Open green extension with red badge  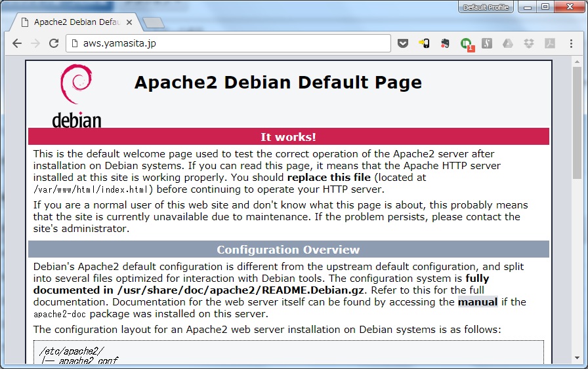(x=467, y=44)
